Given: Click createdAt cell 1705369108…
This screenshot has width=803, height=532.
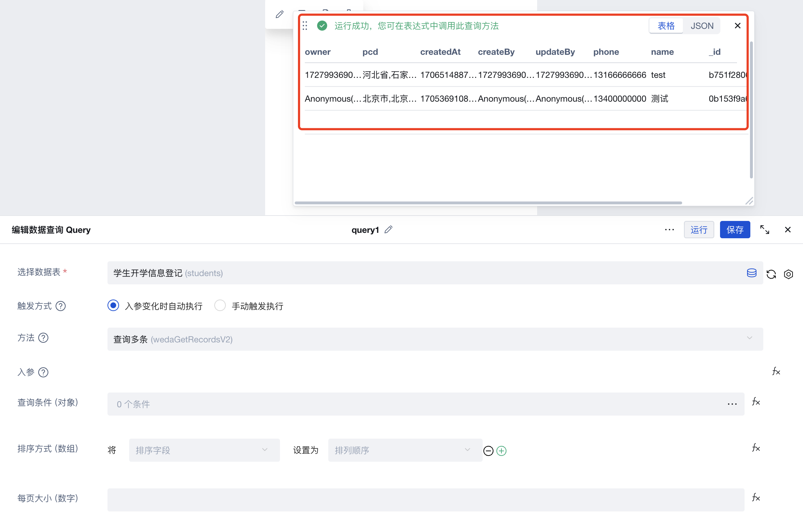Looking at the screenshot, I should 448,99.
